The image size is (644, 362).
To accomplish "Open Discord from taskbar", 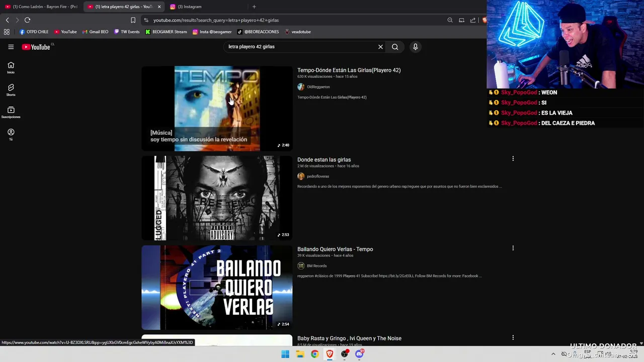I will click(x=359, y=354).
